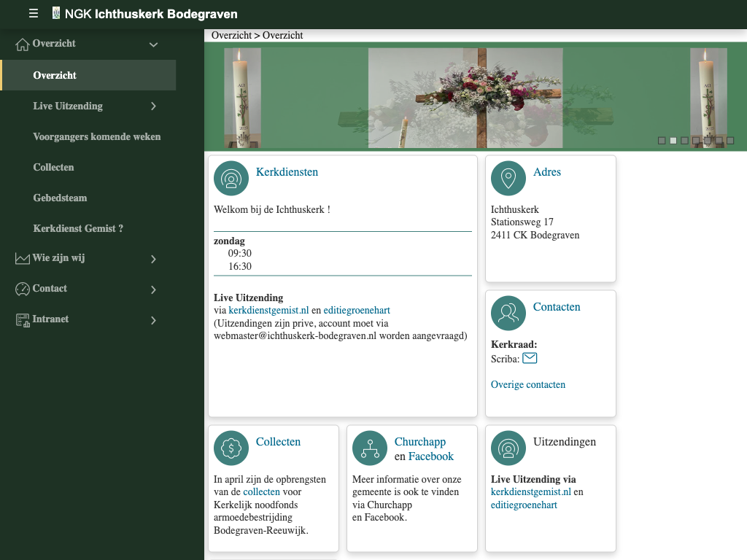Select the second banner slide indicator

pyautogui.click(x=673, y=141)
